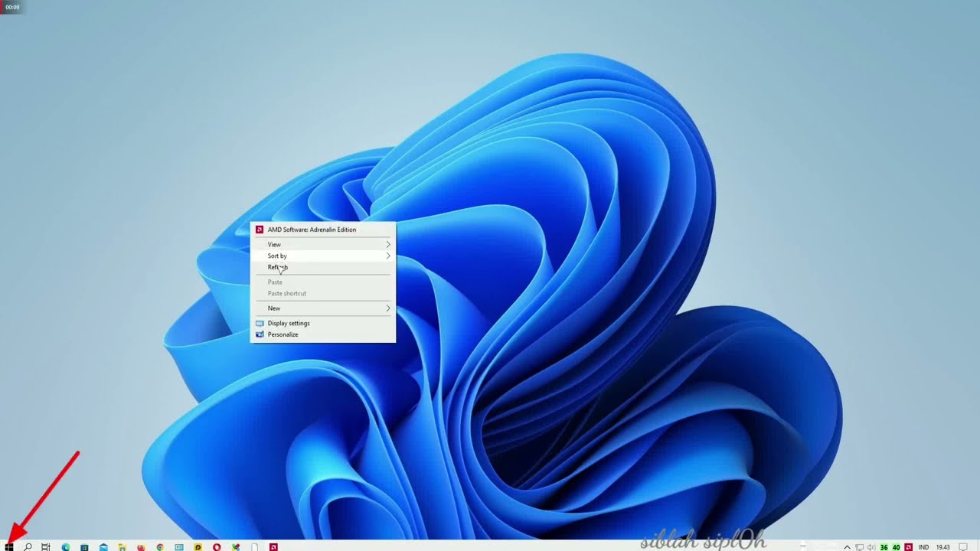The height and width of the screenshot is (551, 980).
Task: Launch Google Chrome from the taskbar
Action: click(x=160, y=547)
